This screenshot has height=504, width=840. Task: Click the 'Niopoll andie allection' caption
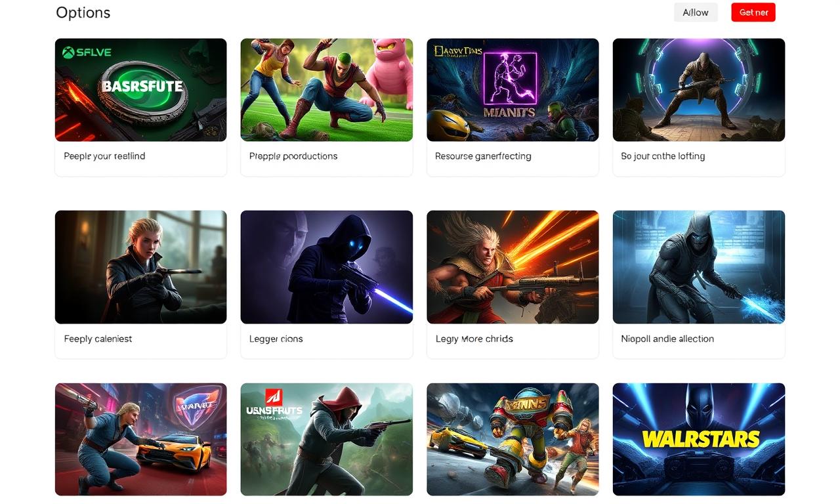click(x=667, y=339)
